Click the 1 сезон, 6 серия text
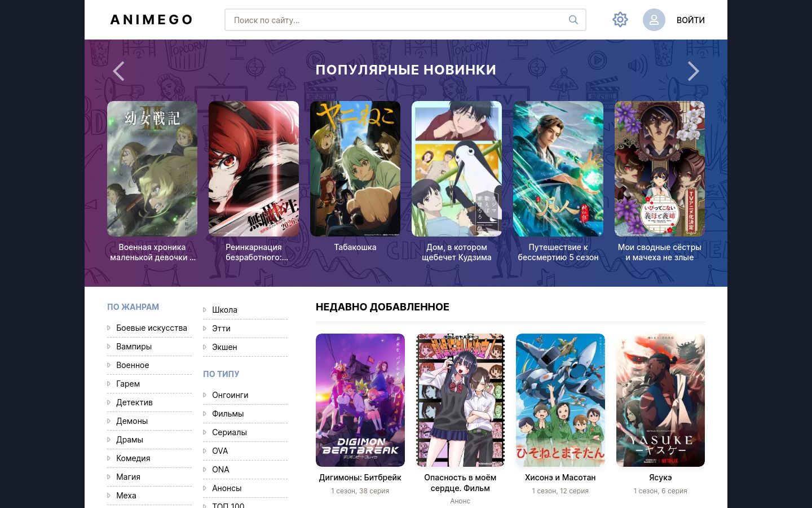 click(660, 491)
